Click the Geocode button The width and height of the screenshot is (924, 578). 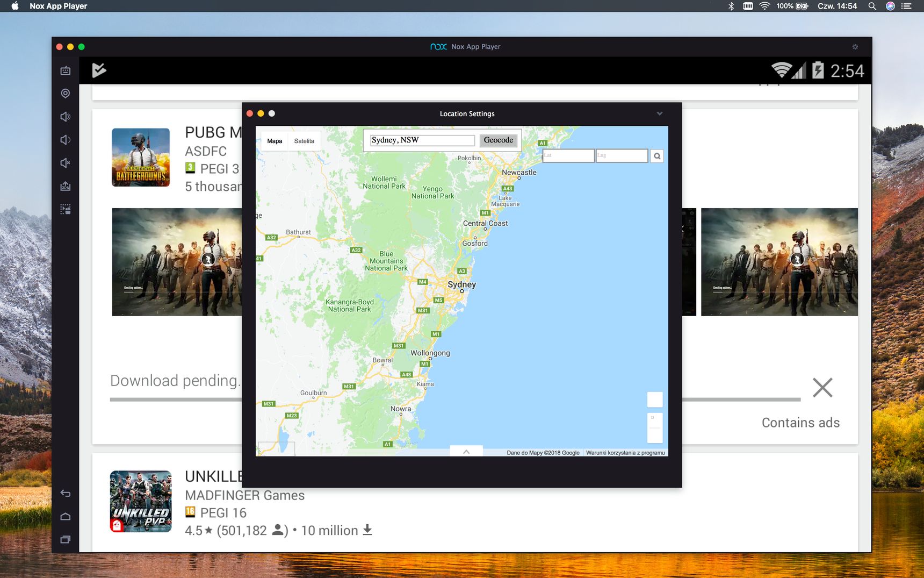click(498, 140)
